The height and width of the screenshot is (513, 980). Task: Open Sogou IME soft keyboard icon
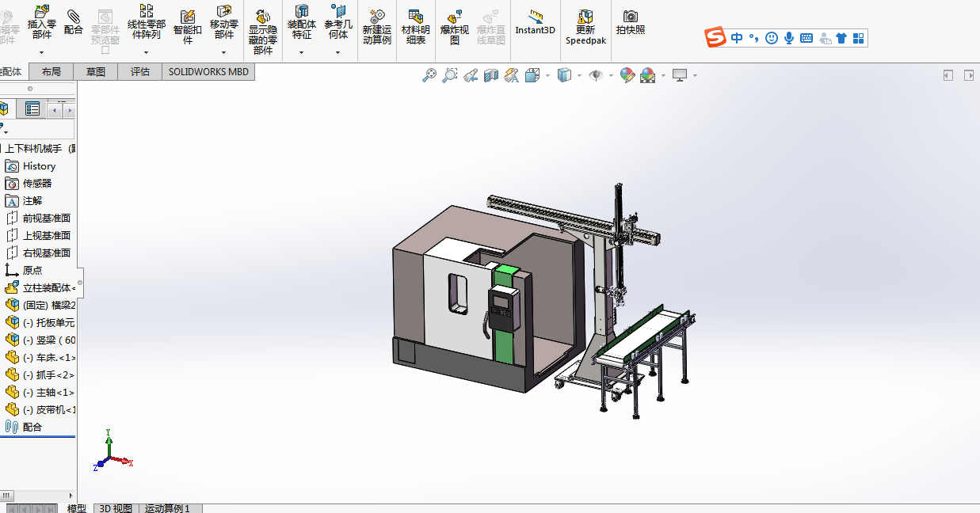tap(806, 37)
